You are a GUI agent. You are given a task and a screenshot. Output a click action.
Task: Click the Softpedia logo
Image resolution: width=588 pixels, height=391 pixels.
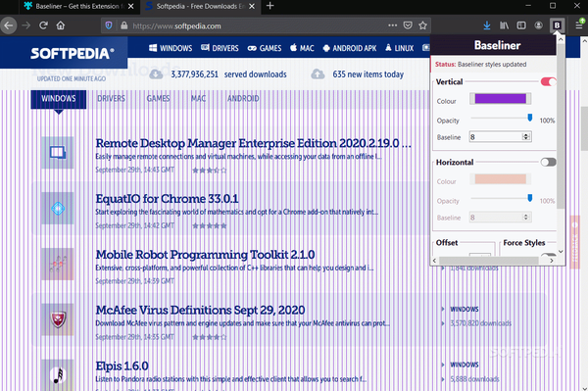[x=72, y=53]
